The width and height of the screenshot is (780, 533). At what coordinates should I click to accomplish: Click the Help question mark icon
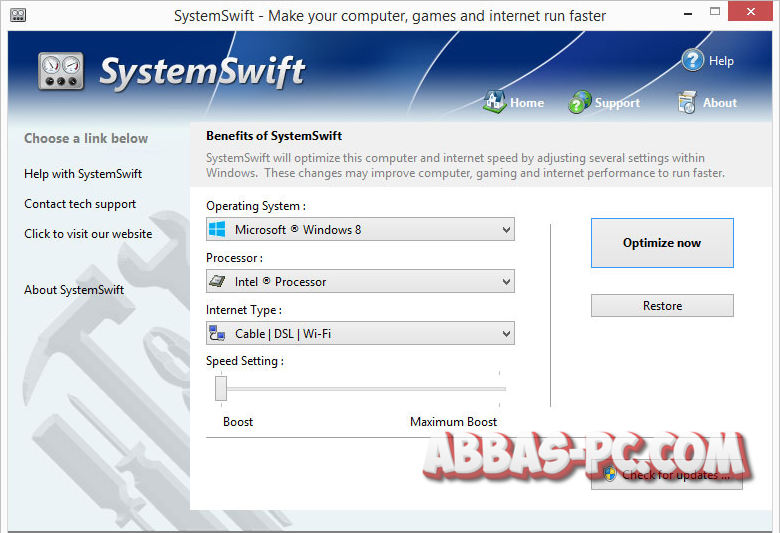692,60
